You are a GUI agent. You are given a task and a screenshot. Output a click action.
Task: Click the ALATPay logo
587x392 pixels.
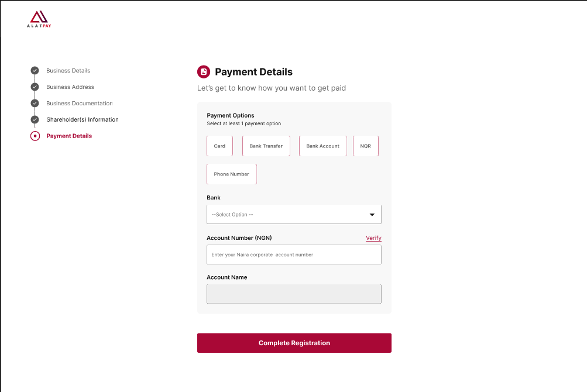point(39,19)
